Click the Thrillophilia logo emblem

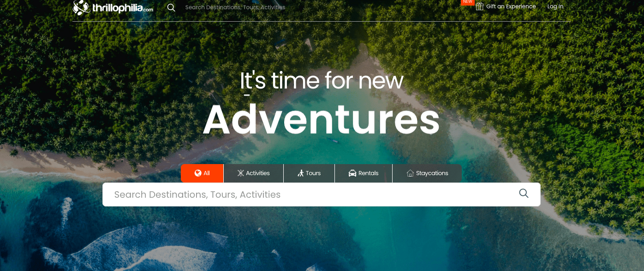click(x=81, y=7)
